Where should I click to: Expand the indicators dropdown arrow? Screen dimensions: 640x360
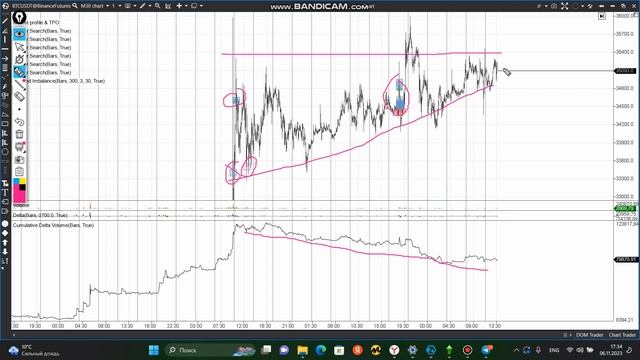(135, 6)
